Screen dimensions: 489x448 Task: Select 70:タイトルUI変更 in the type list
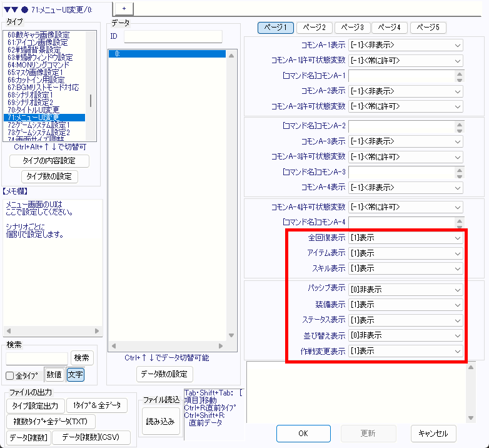[39, 109]
